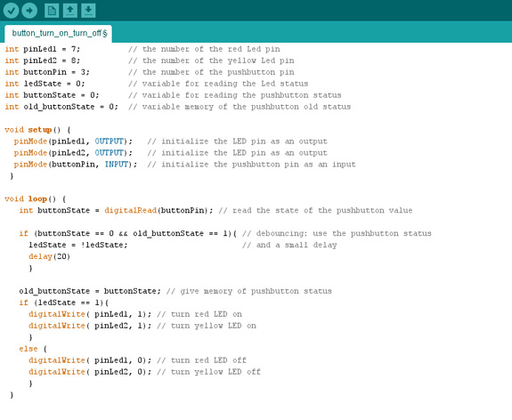The height and width of the screenshot is (420, 512).
Task: Select the button_turn_on_turn_off sketch tab
Action: (x=59, y=34)
